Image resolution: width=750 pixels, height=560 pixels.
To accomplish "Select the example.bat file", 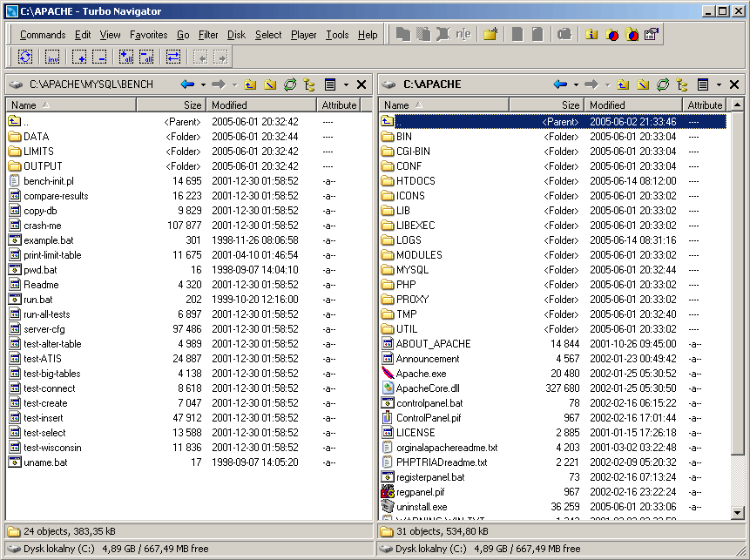I will coord(48,240).
